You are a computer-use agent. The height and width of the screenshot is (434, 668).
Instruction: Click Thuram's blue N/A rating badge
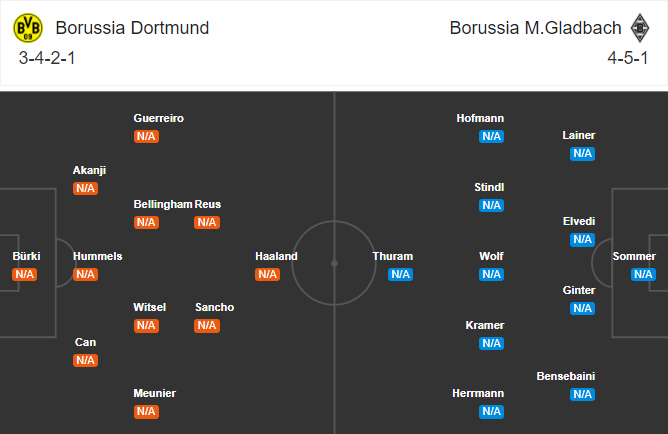400,274
